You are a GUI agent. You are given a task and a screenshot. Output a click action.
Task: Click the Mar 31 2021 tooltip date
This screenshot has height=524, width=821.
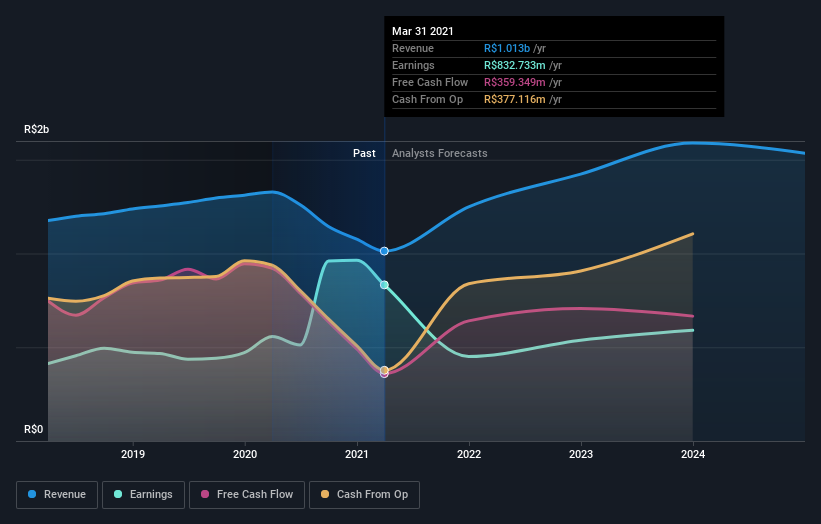coord(423,31)
